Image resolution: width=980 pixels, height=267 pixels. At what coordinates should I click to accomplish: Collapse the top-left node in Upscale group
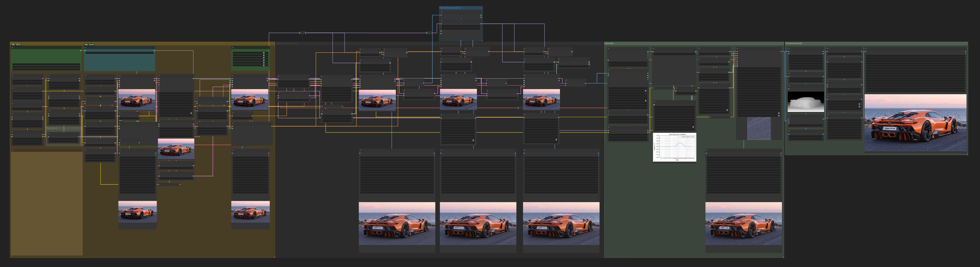pyautogui.click(x=609, y=49)
